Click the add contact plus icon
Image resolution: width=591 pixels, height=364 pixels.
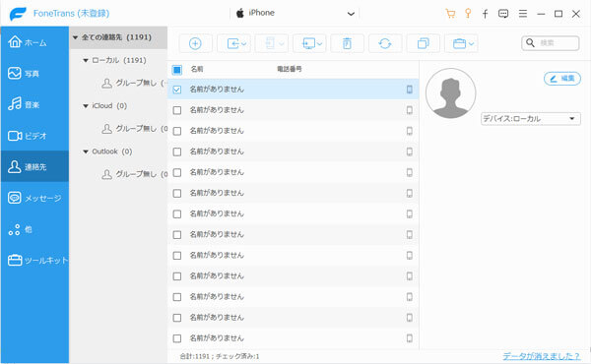point(195,43)
